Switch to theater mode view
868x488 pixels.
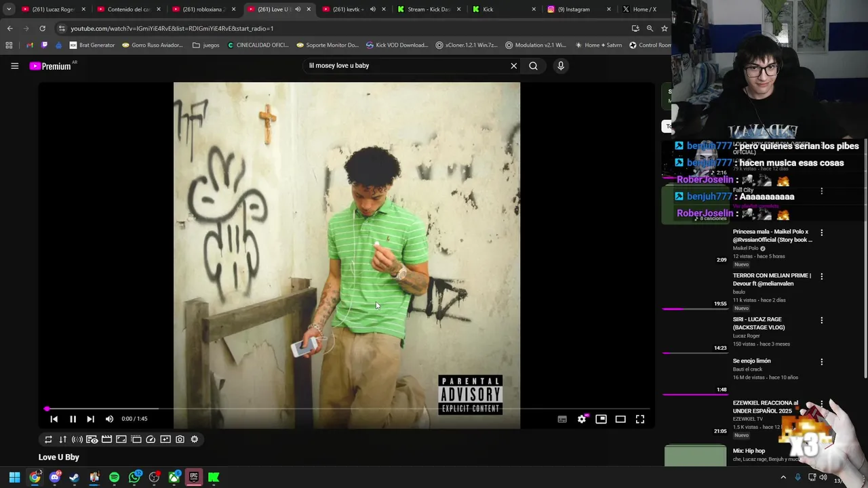620,419
